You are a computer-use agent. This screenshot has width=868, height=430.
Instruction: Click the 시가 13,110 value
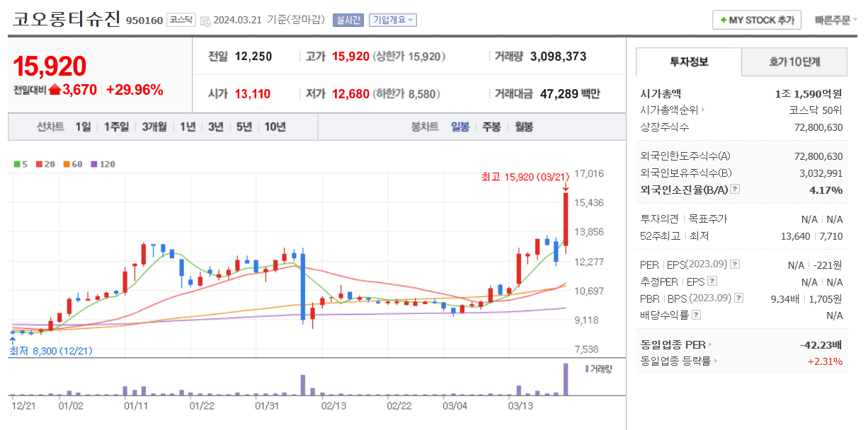point(253,93)
